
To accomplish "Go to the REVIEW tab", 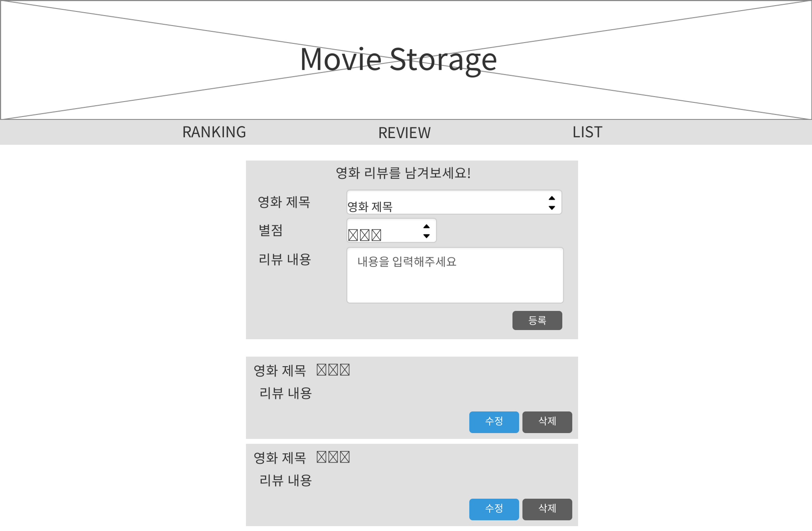I will [x=404, y=133].
